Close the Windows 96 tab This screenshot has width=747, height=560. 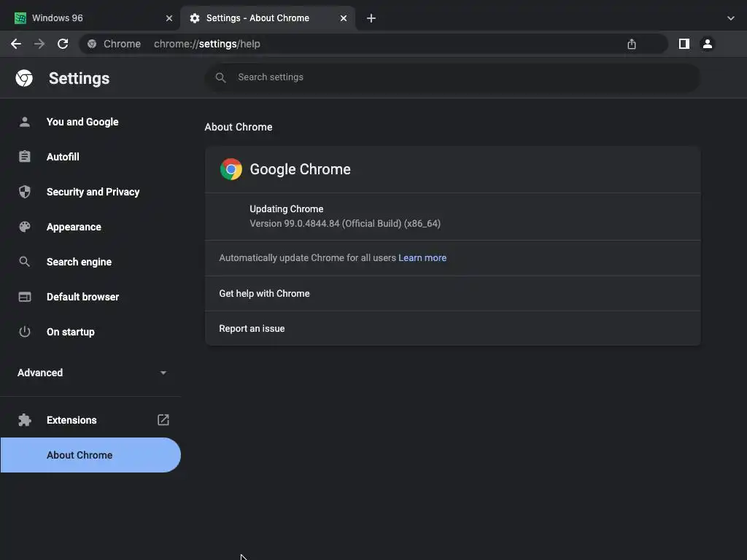tap(169, 18)
